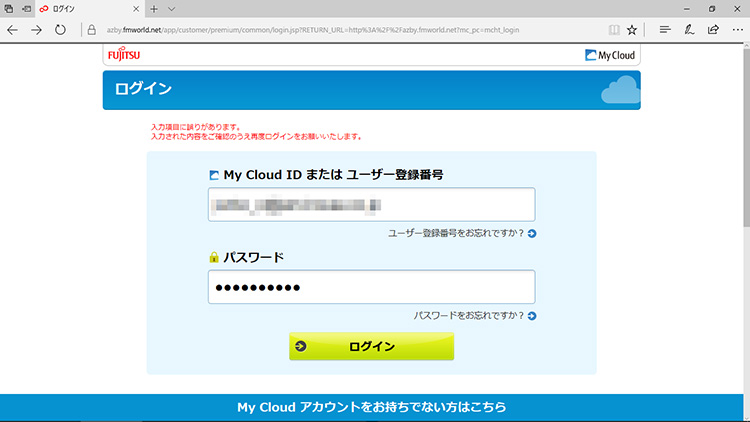Click the My Cloud logo in header
This screenshot has width=750, height=422.
pyautogui.click(x=610, y=55)
